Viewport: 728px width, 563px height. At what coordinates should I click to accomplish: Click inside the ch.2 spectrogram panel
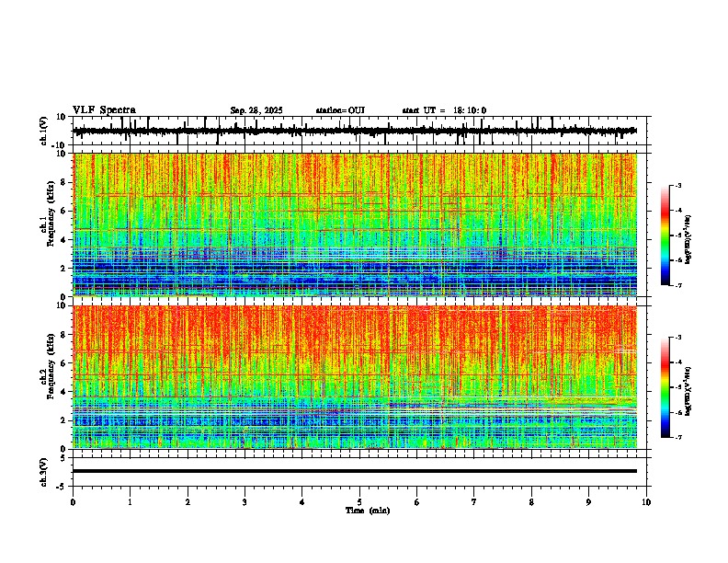[x=355, y=377]
